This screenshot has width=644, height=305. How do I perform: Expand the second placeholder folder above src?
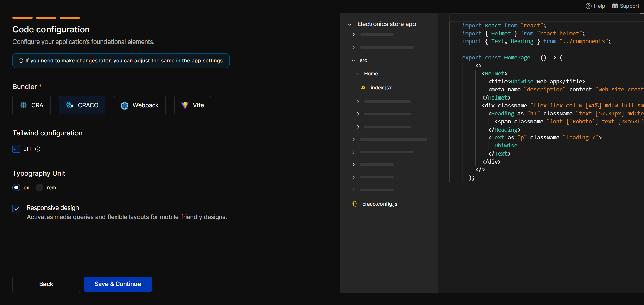(x=354, y=47)
